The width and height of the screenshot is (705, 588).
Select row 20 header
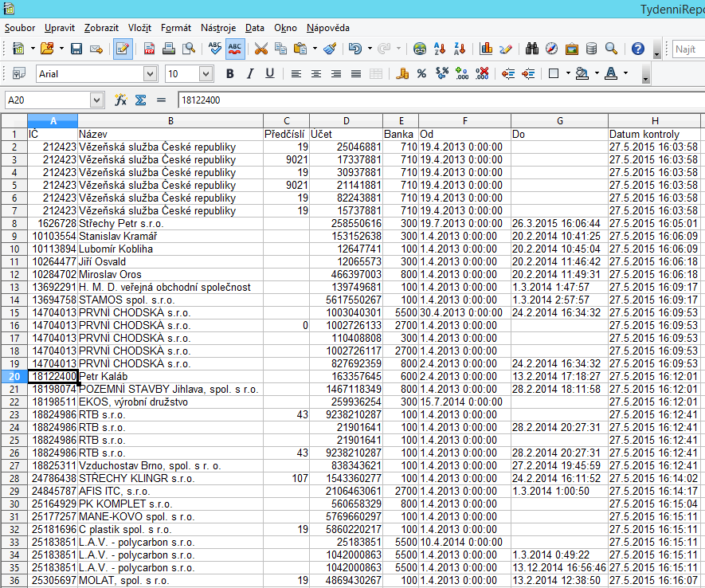click(14, 376)
